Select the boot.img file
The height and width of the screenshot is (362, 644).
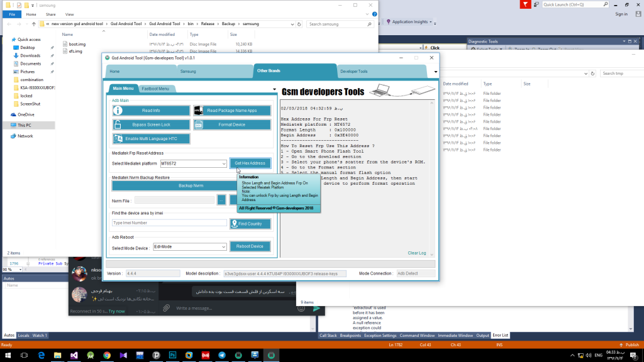click(x=77, y=44)
